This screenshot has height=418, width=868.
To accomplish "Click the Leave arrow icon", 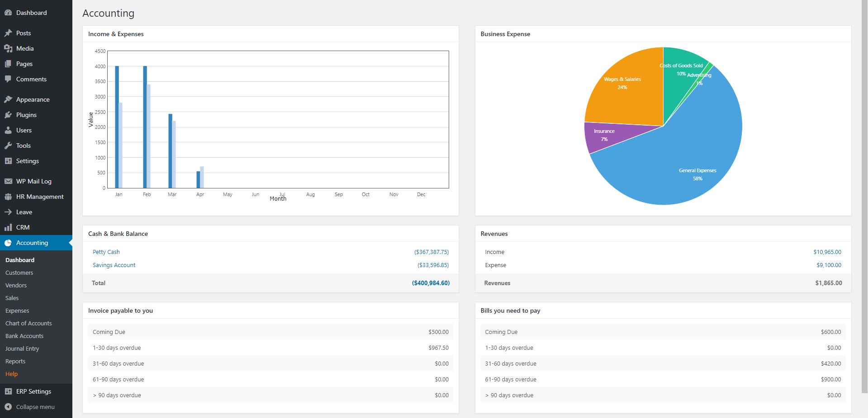I will [8, 212].
